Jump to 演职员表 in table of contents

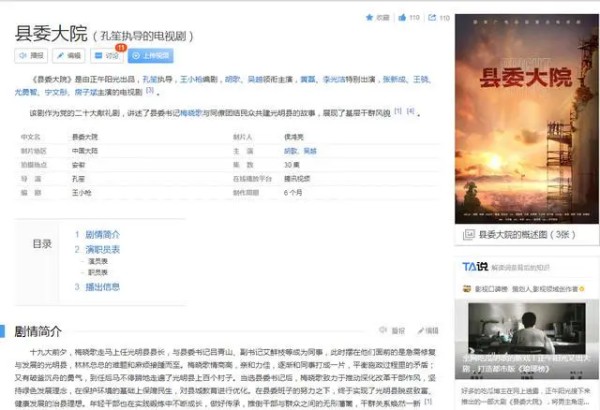click(102, 250)
